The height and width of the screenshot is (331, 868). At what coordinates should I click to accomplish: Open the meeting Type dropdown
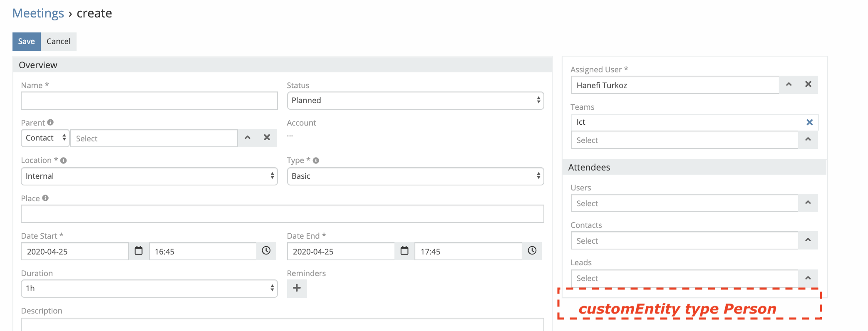point(415,176)
